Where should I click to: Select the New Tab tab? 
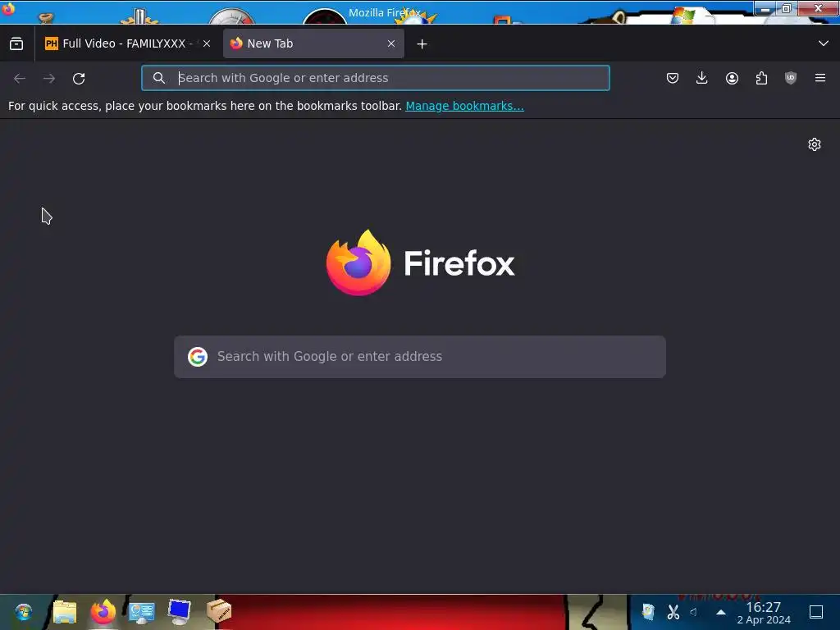[313, 43]
